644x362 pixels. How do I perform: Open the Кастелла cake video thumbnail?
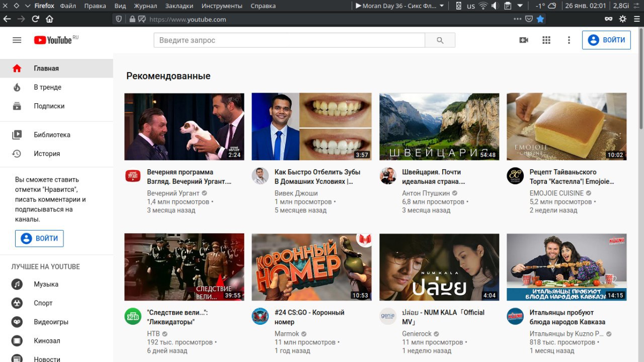567,127
